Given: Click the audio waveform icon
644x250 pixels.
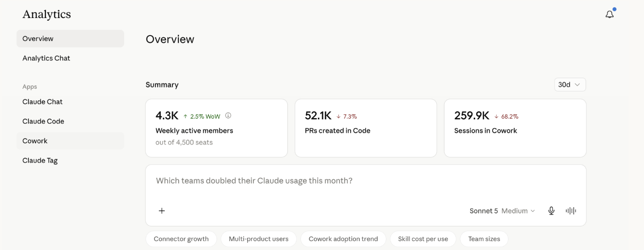Looking at the screenshot, I should (x=571, y=211).
